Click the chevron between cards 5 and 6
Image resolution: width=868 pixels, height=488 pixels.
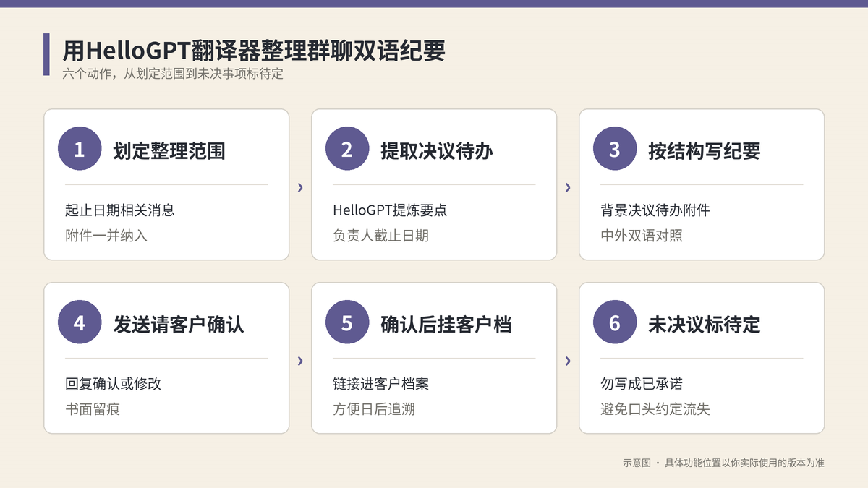568,361
